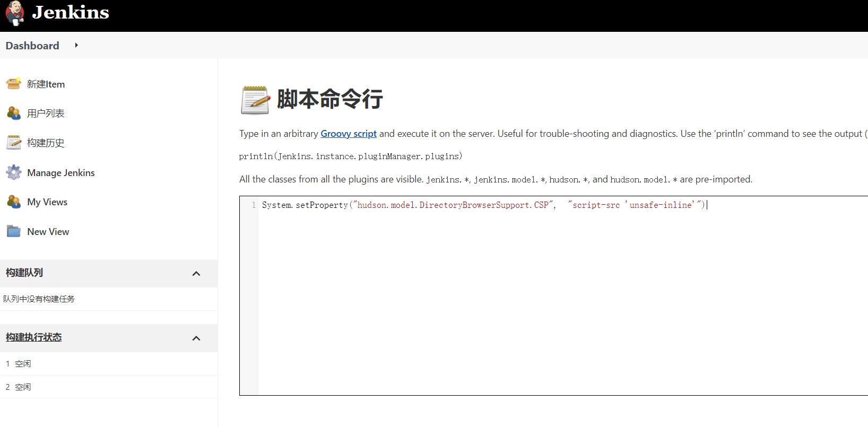Open the 用户列表 link

(x=46, y=114)
